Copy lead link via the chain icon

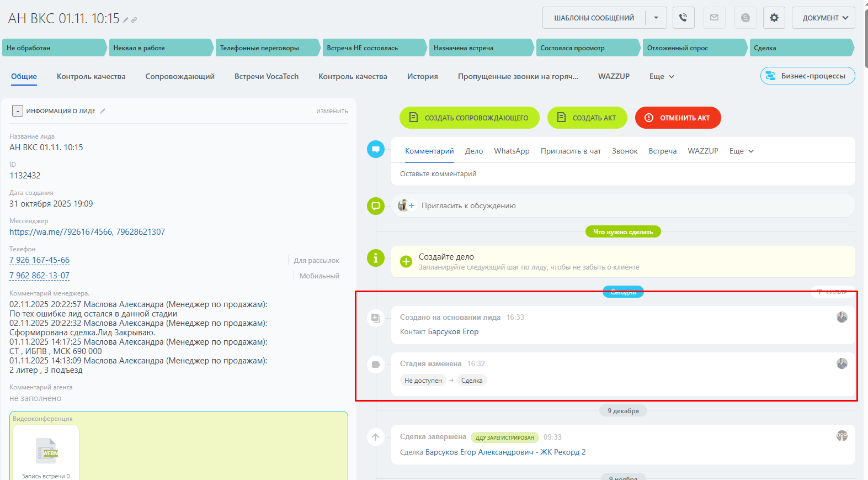coord(134,20)
